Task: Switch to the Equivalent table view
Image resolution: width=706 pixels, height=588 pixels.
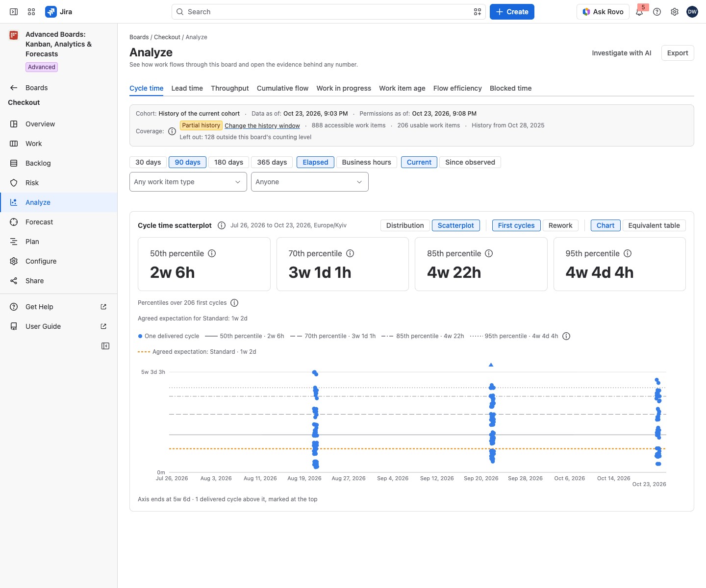Action: click(x=654, y=225)
